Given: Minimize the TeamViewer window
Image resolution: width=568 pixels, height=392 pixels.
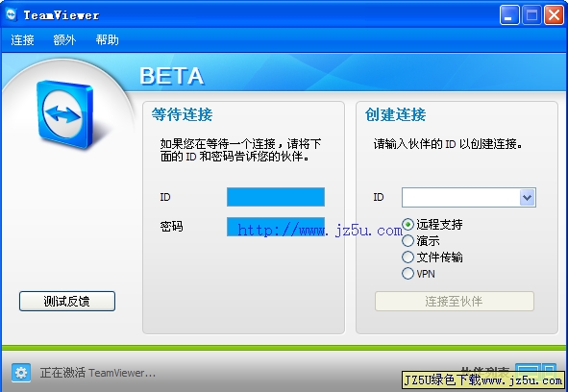Looking at the screenshot, I should pos(509,15).
